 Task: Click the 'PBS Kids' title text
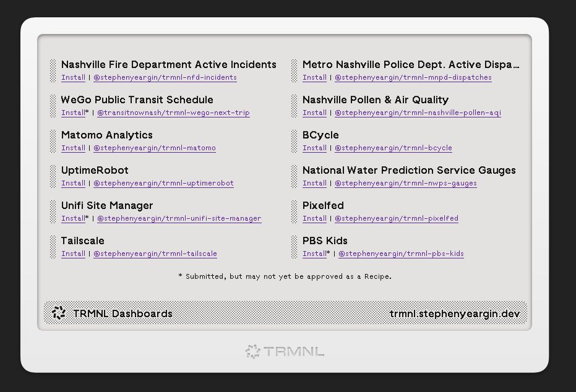pyautogui.click(x=325, y=241)
